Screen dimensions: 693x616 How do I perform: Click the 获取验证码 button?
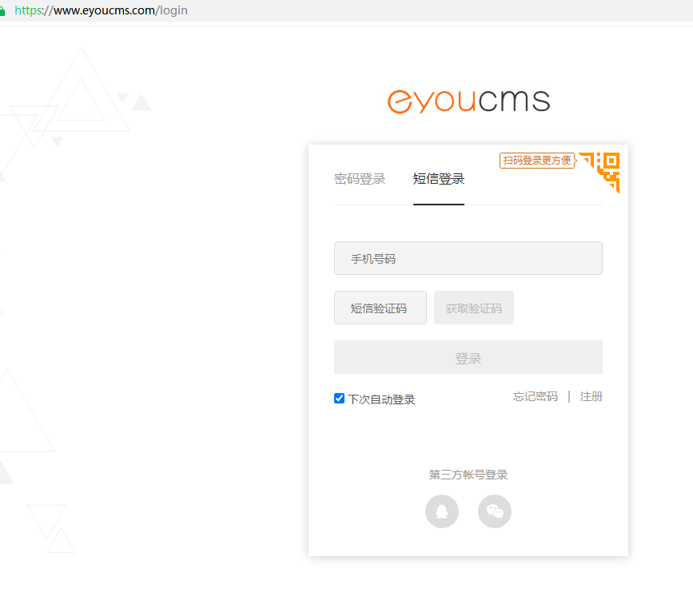[474, 308]
